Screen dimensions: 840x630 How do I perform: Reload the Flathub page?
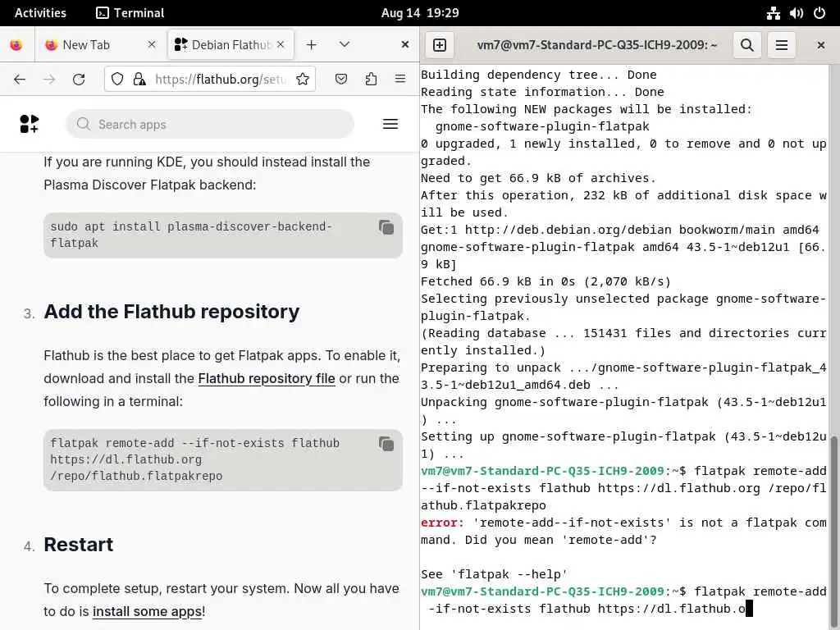[x=79, y=80]
